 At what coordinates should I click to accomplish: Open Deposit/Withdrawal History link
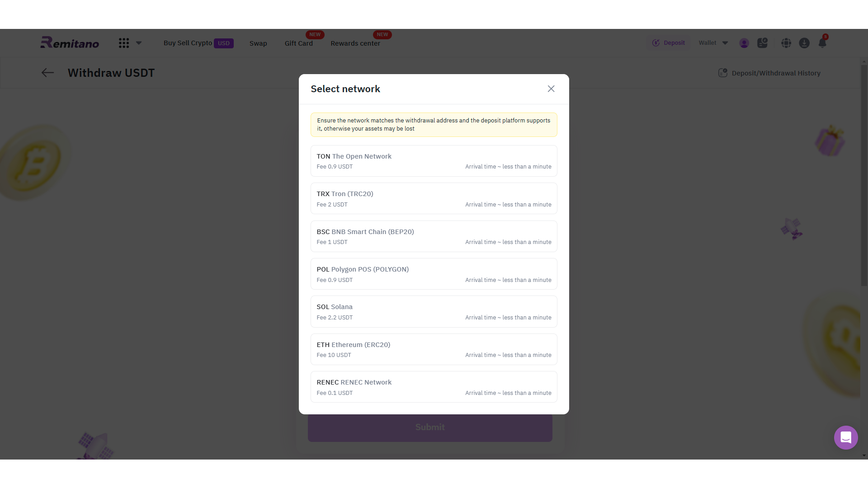pyautogui.click(x=769, y=73)
